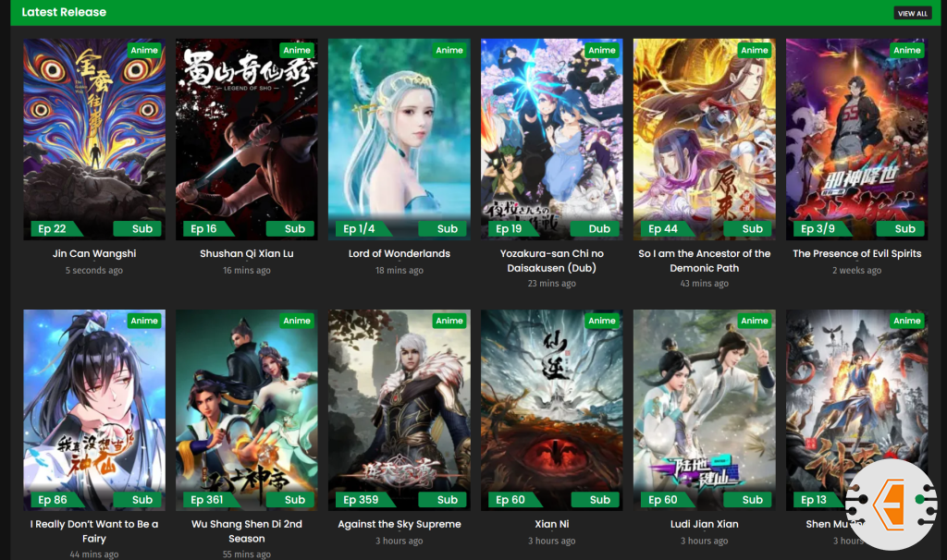The image size is (947, 560).
Task: Click the Shushan Qi Xian Lu title
Action: pos(246,253)
